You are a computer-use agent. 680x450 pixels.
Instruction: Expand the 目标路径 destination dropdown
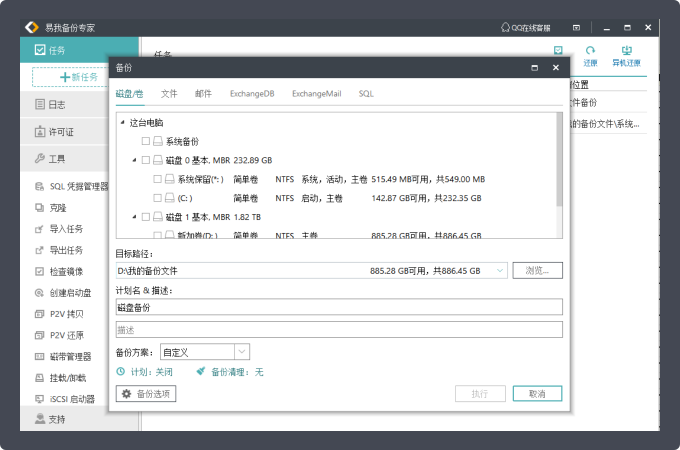(501, 271)
